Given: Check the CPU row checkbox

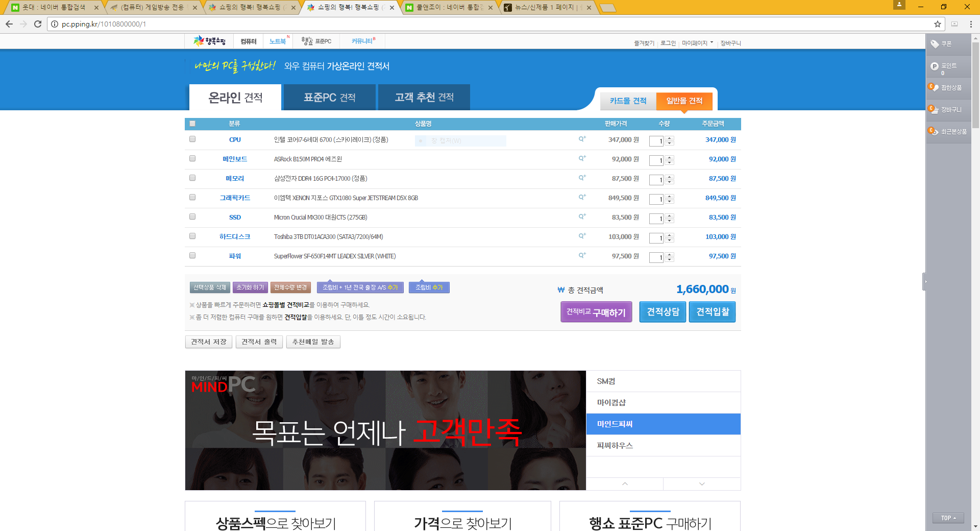Looking at the screenshot, I should click(x=192, y=139).
